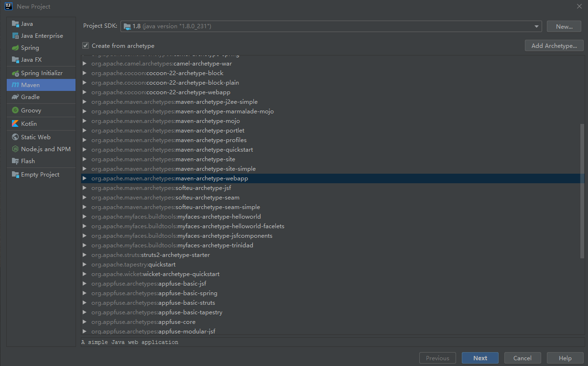Select maven-archetype-portlet row
Image resolution: width=588 pixels, height=366 pixels.
tap(332, 131)
